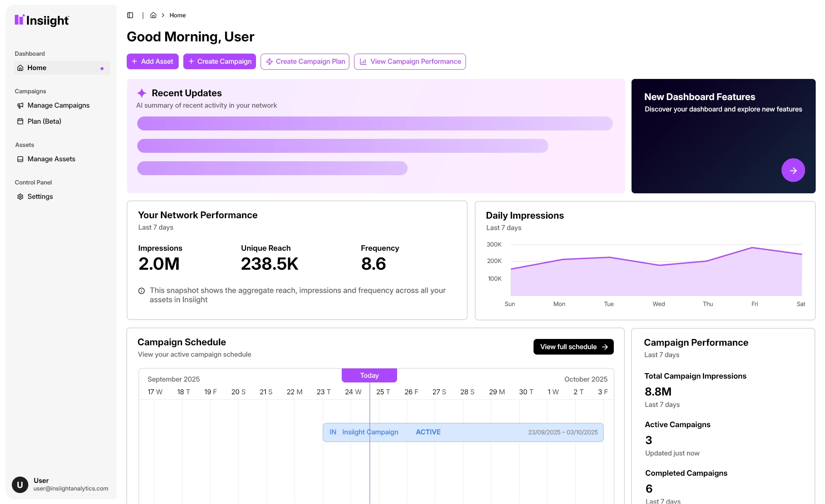
Task: Click the Insiight Campaign bar in the schedule
Action: [x=463, y=432]
